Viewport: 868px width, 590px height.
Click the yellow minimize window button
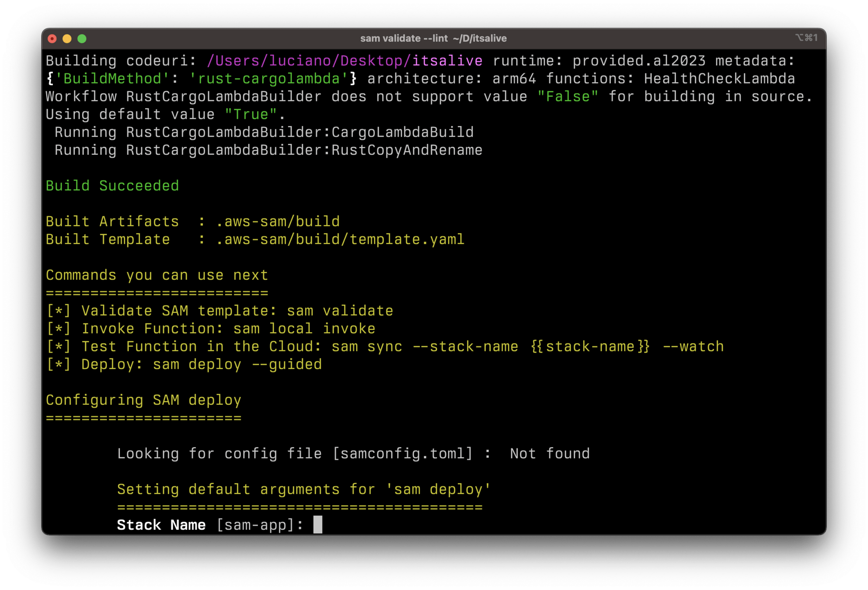67,39
